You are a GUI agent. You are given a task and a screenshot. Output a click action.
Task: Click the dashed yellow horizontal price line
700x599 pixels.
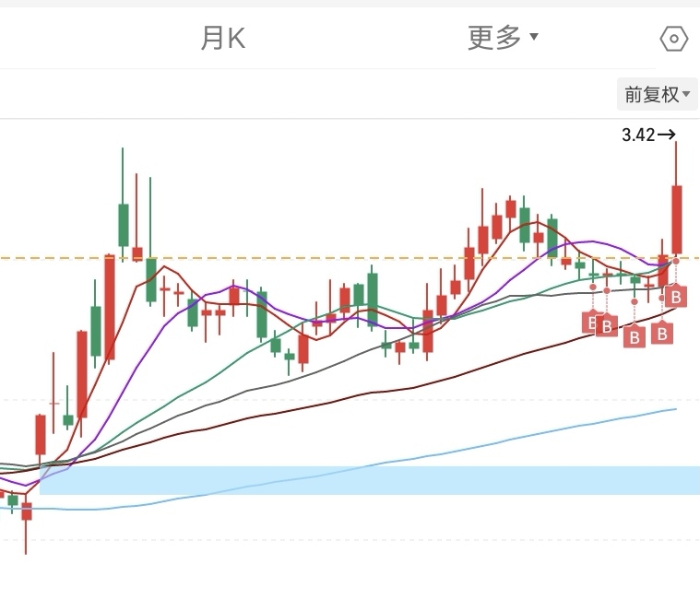pyautogui.click(x=350, y=258)
